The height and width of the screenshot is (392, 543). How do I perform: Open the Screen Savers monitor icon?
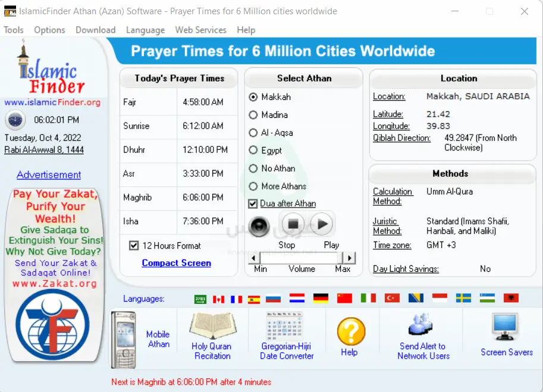point(506,328)
